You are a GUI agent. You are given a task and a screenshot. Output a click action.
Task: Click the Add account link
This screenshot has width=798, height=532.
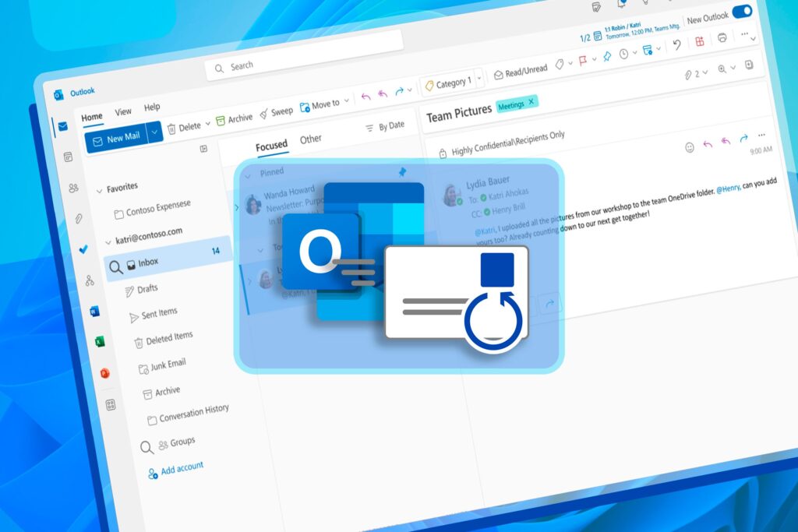[x=181, y=465]
